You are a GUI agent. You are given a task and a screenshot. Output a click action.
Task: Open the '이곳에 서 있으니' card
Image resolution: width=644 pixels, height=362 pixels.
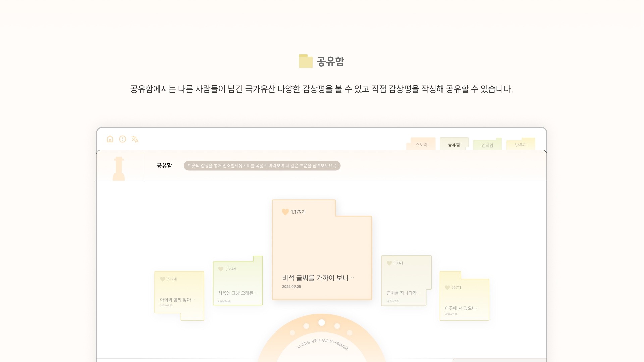click(x=462, y=308)
